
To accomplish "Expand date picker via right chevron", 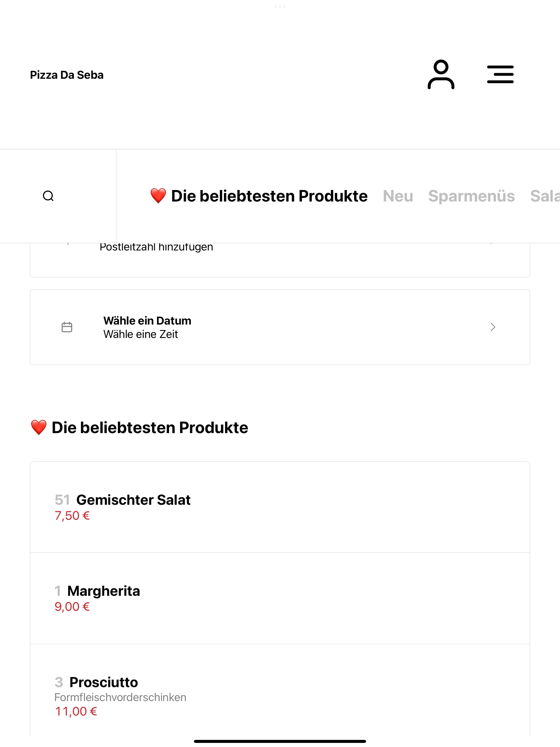I will point(493,327).
